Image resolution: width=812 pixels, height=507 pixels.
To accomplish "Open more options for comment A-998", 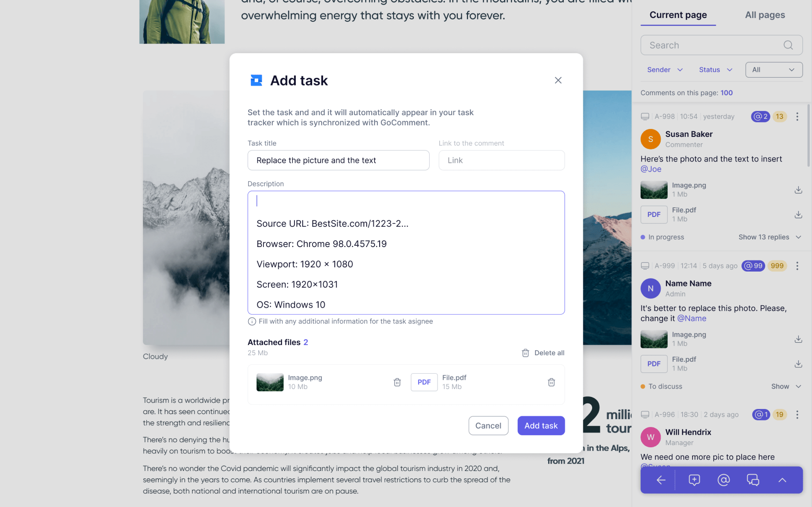I will [x=797, y=117].
